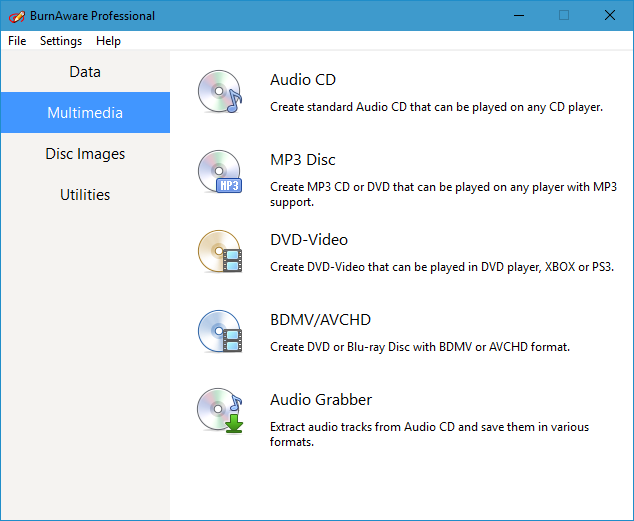Click 'Create MP3 CD or DVD' description
Image resolution: width=634 pixels, height=521 pixels.
[x=444, y=194]
